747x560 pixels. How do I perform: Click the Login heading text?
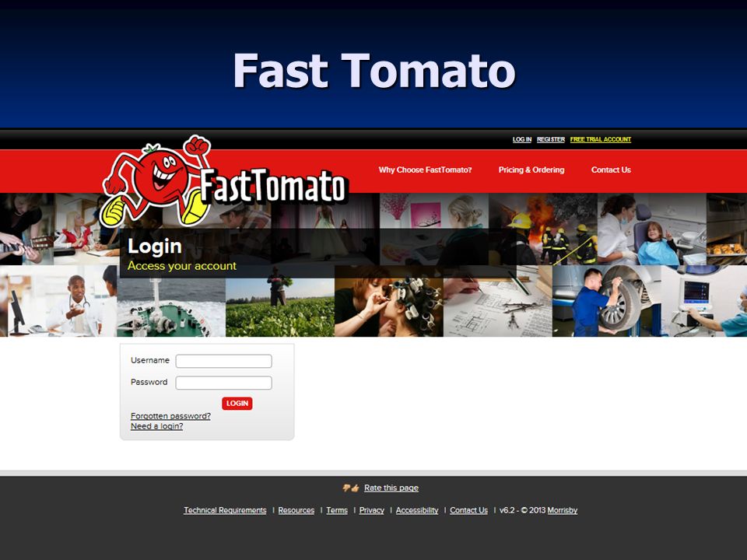(154, 247)
